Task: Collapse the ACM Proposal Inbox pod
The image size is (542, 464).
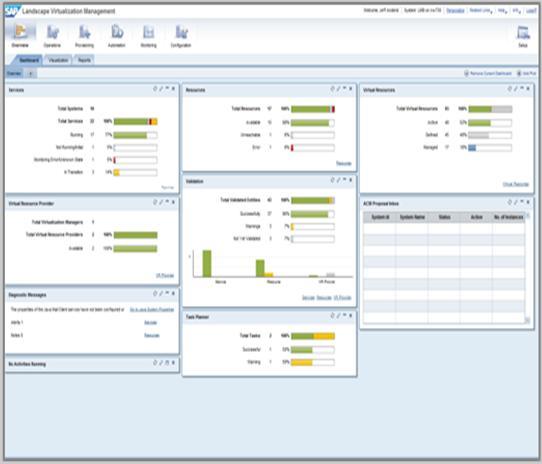Action: coord(522,202)
